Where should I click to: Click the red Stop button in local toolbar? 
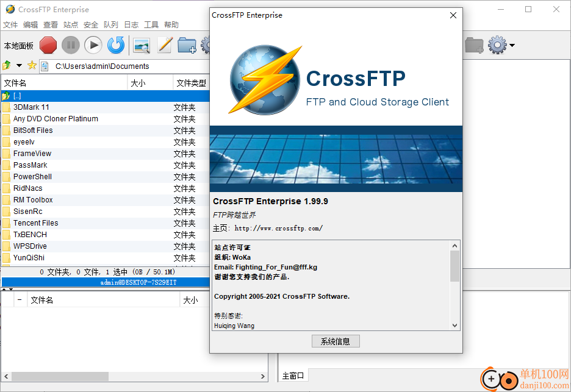tap(48, 45)
